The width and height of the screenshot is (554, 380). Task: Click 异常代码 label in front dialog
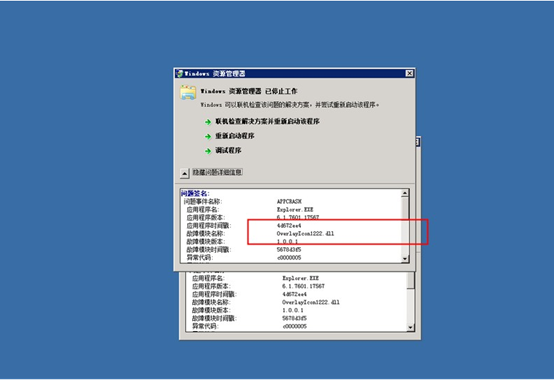tap(200, 258)
